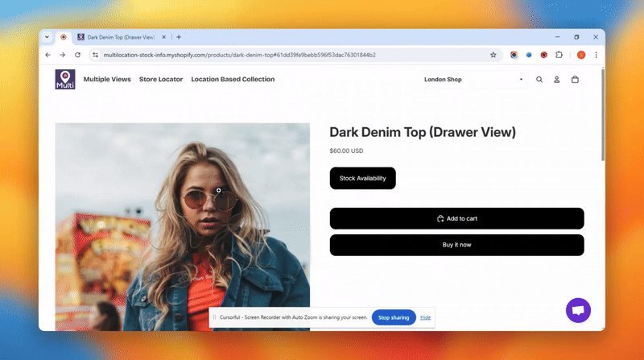Open the tab search dropdown arrow
This screenshot has height=360, width=644.
47,37
